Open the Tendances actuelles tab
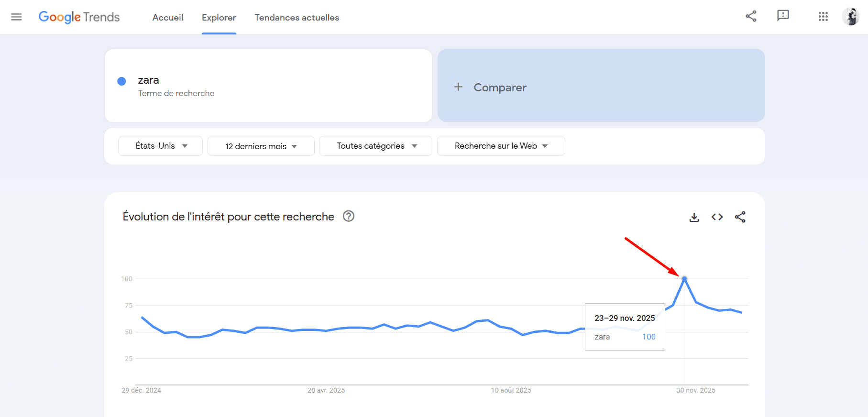The height and width of the screenshot is (417, 868). (x=297, y=17)
